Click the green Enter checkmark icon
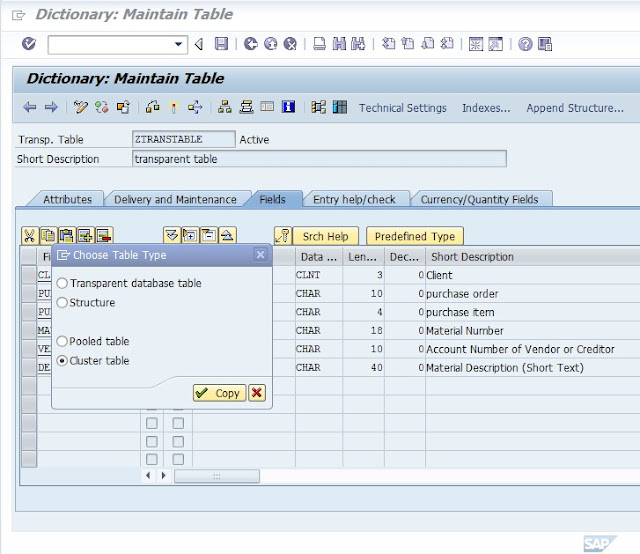Image resolution: width=640 pixels, height=554 pixels. (x=29, y=43)
